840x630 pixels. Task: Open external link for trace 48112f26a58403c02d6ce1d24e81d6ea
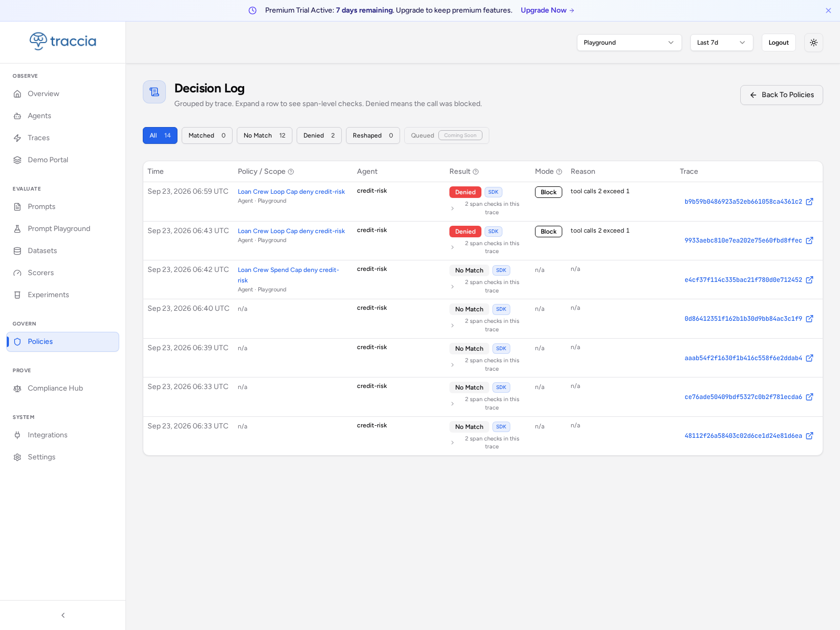click(x=810, y=436)
